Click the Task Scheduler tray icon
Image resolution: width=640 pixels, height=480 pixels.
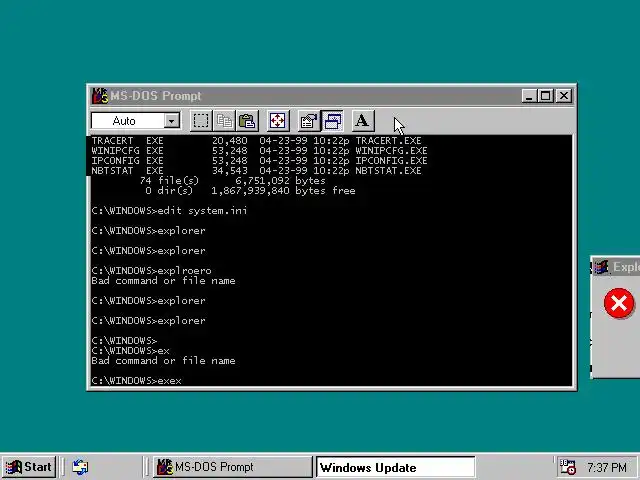pyautogui.click(x=567, y=467)
